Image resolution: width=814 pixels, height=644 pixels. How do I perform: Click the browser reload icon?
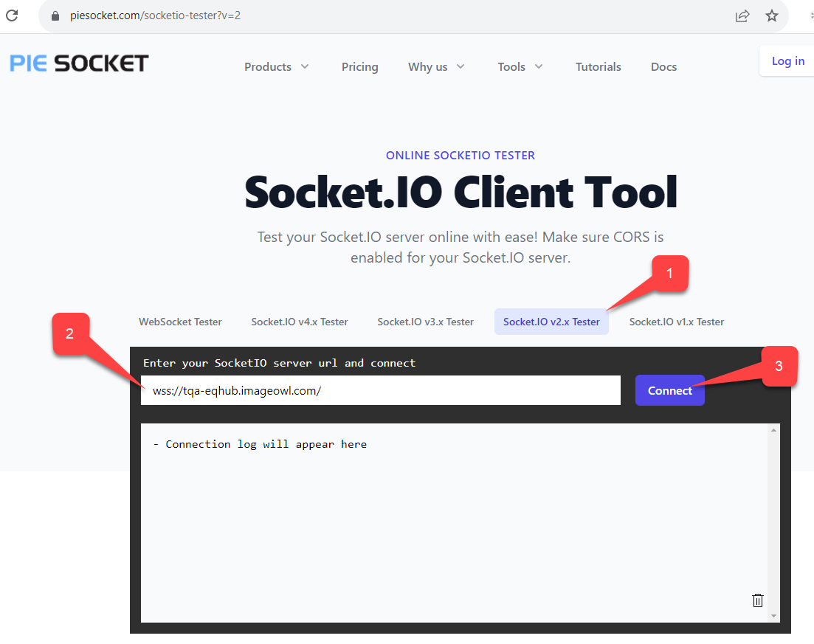(x=12, y=15)
